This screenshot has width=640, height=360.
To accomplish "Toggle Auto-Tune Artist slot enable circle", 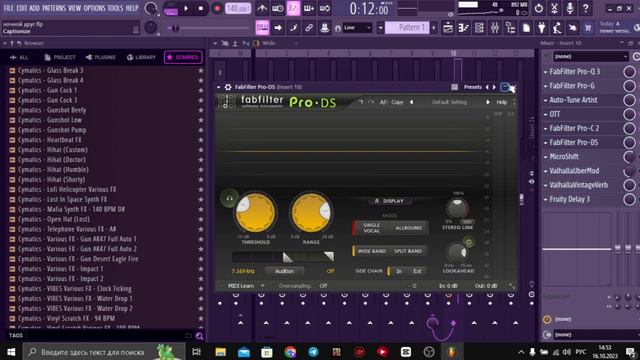I will [x=629, y=100].
